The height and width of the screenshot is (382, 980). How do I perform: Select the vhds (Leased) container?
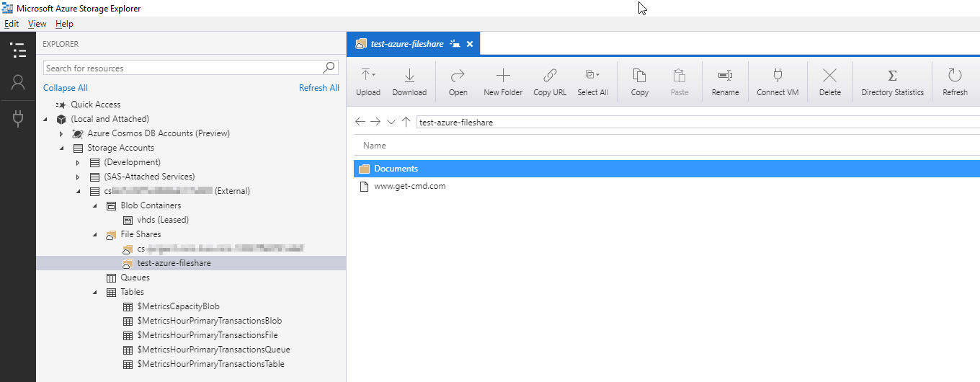(163, 220)
